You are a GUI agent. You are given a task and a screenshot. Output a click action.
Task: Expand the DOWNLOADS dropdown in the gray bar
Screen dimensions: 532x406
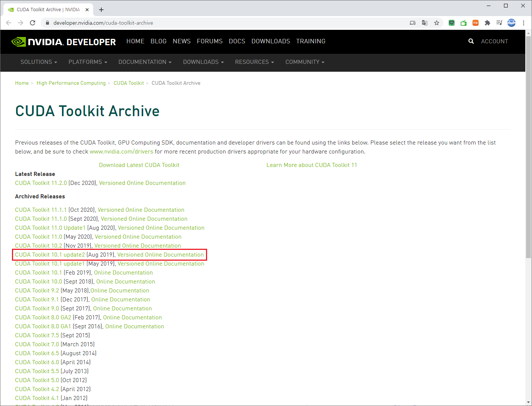click(x=203, y=62)
